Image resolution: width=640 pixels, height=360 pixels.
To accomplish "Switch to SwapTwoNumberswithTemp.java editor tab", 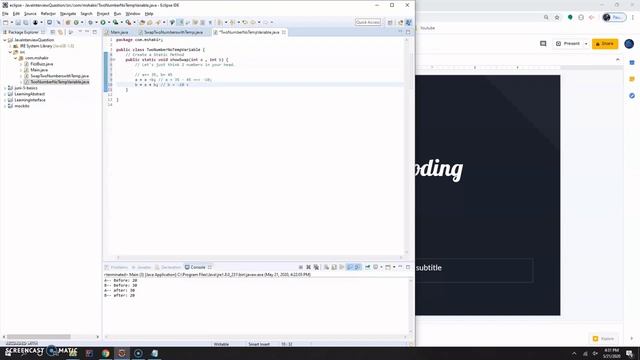I will coord(173,32).
